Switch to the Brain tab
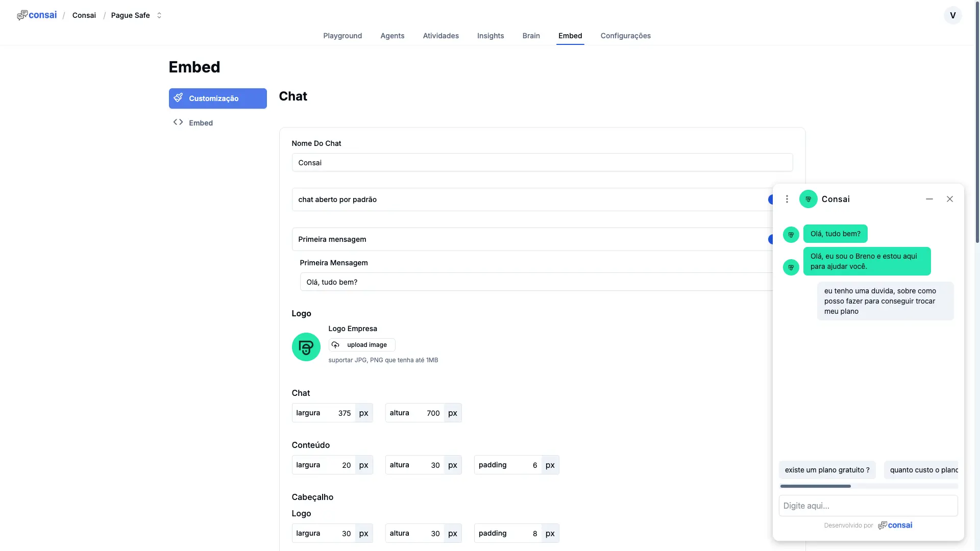The height and width of the screenshot is (551, 980). coord(531,36)
